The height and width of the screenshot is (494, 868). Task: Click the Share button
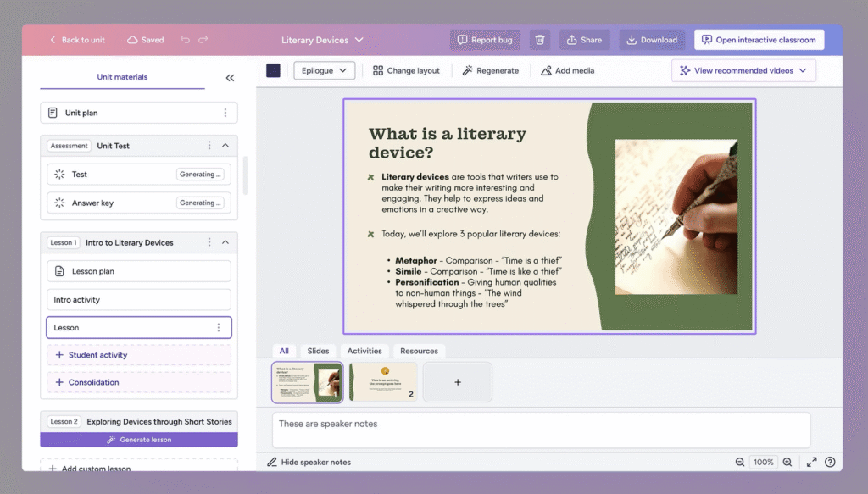[x=584, y=40]
